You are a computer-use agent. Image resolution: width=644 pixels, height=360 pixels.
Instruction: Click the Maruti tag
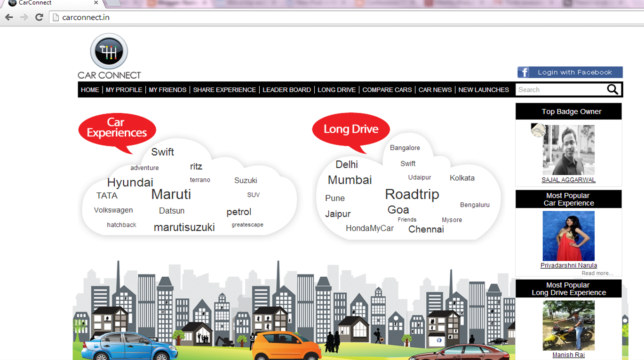point(171,194)
